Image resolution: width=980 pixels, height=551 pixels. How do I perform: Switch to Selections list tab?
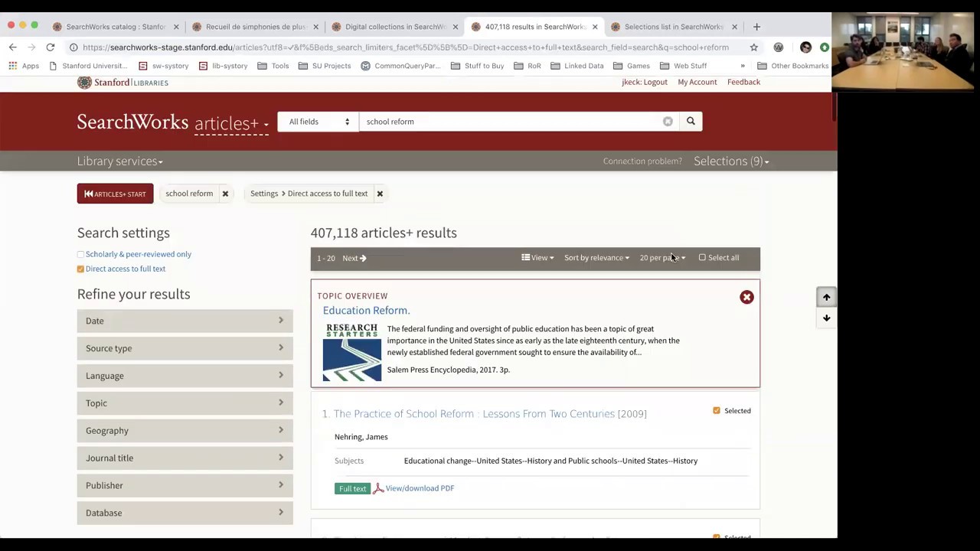tap(673, 27)
